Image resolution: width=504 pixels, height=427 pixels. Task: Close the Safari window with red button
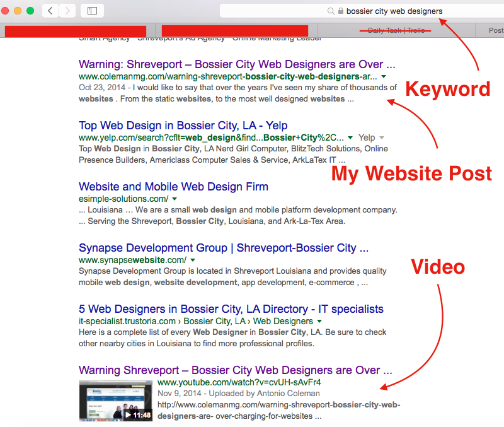tap(5, 11)
